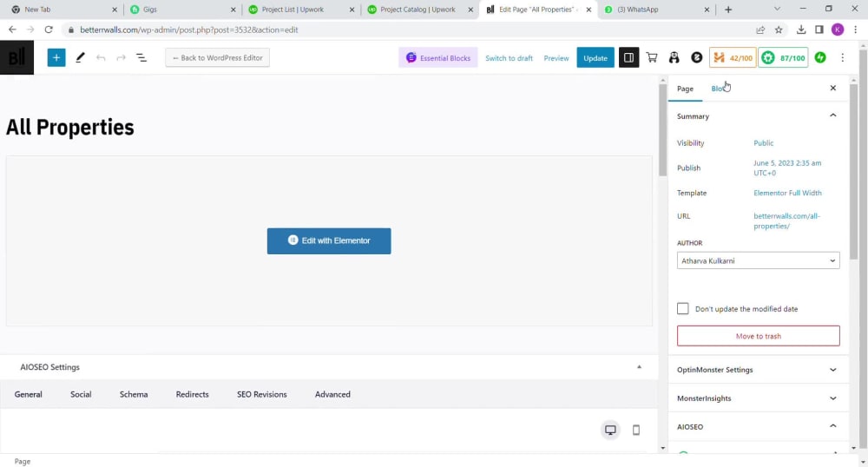The image size is (868, 467).
Task: Click the Move to trash button
Action: tap(758, 336)
